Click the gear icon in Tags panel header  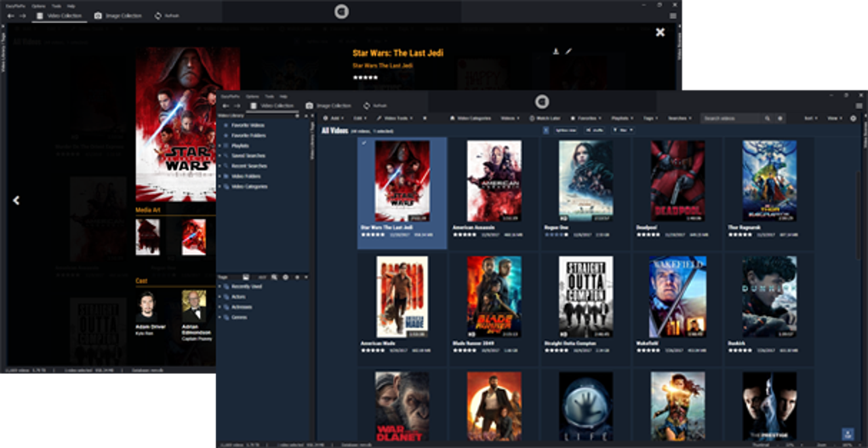pos(286,277)
